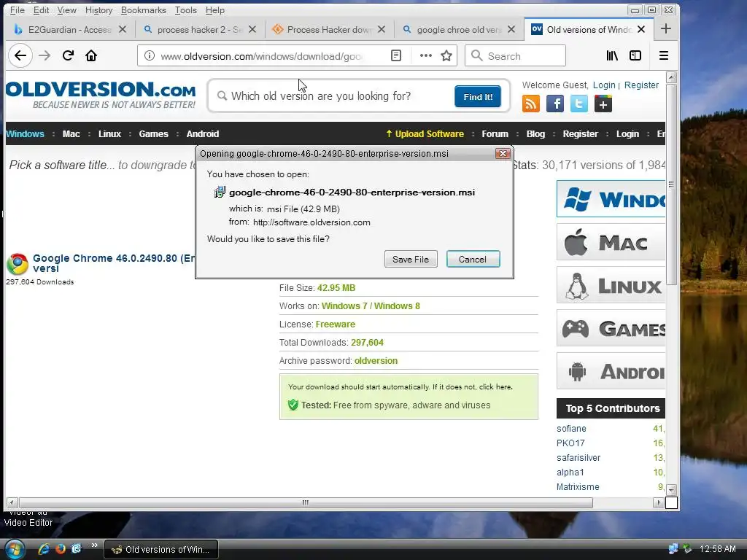Open the RSS feed icon
Viewport: 747px width, 560px height.
[x=531, y=104]
